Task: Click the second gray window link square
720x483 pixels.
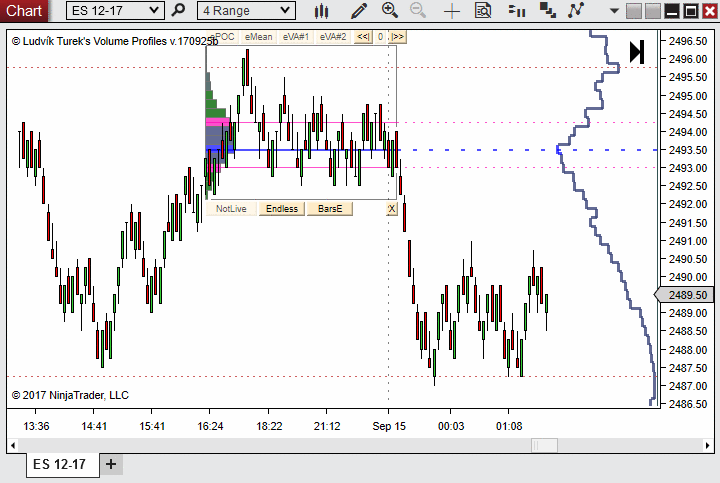Action: tap(652, 11)
